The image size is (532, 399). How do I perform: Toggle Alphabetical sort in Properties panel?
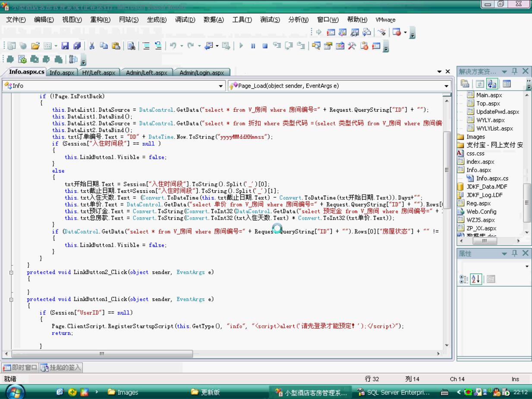tap(476, 279)
